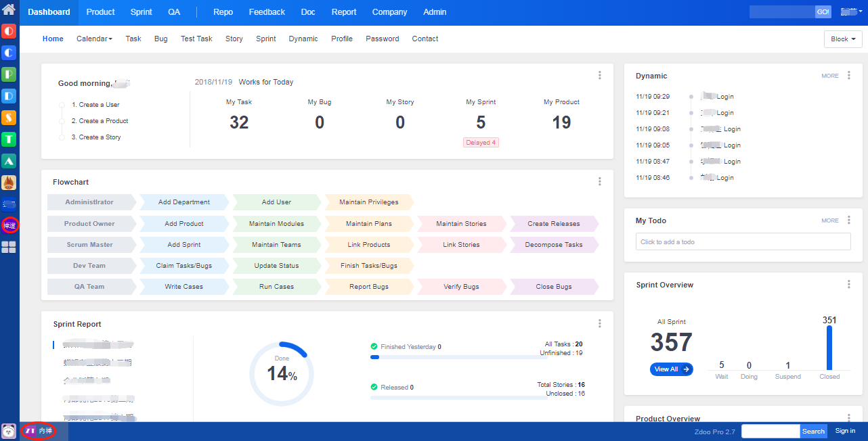Click the 'Click to add a todo' field
Image resolution: width=868 pixels, height=441 pixels.
743,242
